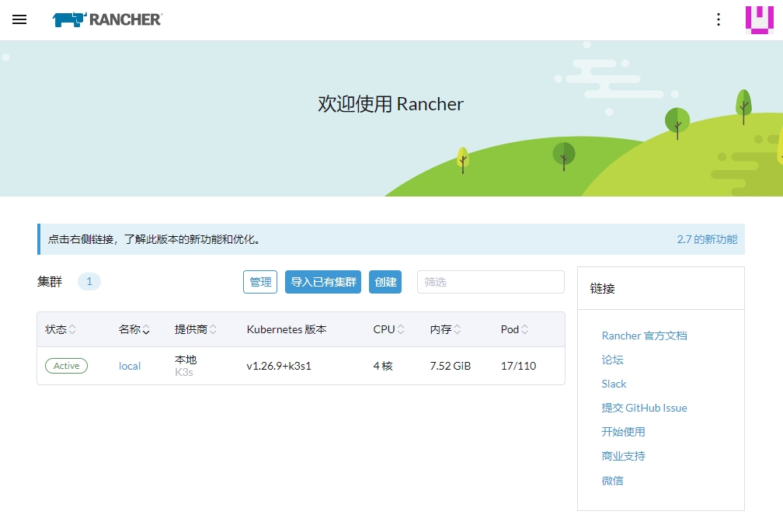Sort clusters by 名称 column
This screenshot has width=783, height=532.
(x=134, y=329)
